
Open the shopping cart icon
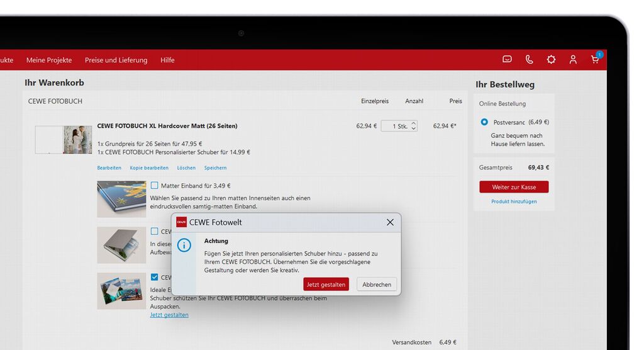point(595,59)
